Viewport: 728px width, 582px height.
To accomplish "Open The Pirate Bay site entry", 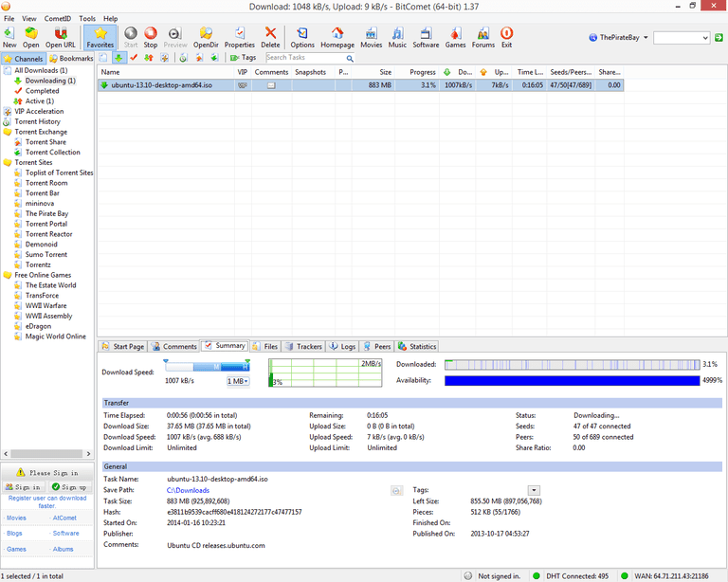I will (46, 213).
